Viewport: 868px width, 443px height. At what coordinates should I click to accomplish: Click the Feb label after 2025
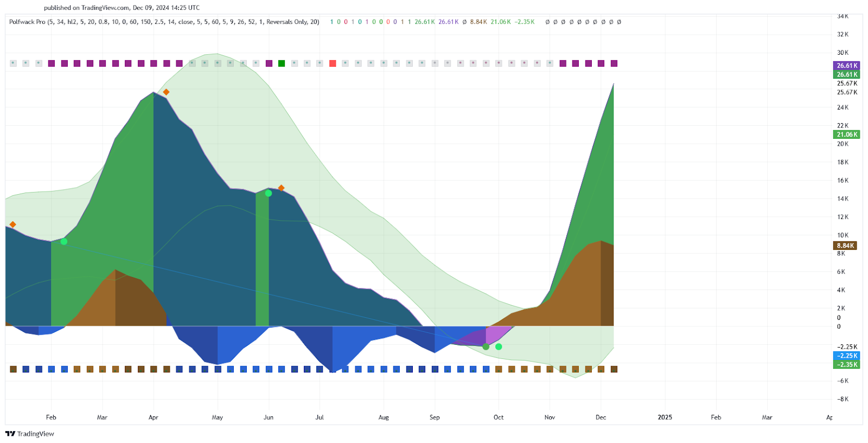tap(716, 418)
